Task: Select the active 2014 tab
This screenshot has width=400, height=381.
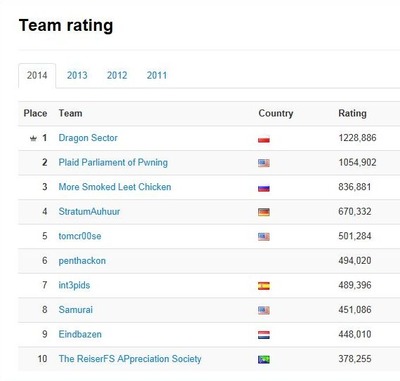Action: [37, 75]
